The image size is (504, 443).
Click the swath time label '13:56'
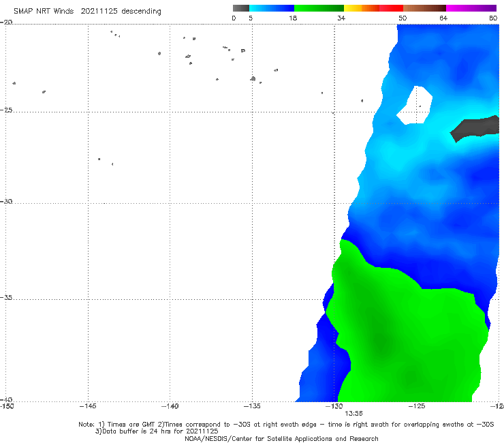point(353,414)
